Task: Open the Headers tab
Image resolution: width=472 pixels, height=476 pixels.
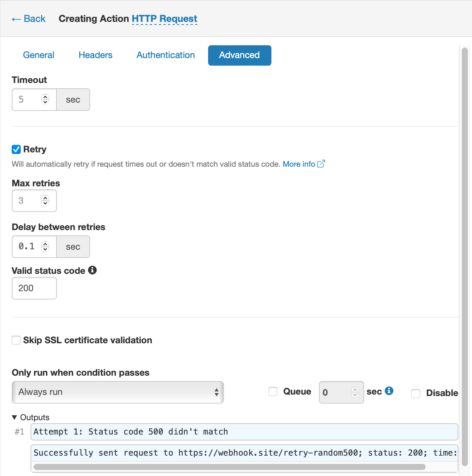Action: (x=95, y=55)
